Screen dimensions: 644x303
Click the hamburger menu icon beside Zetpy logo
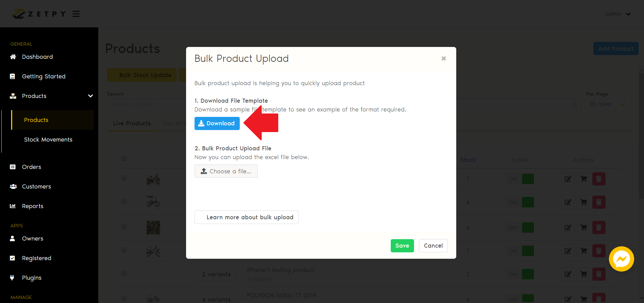pyautogui.click(x=76, y=14)
